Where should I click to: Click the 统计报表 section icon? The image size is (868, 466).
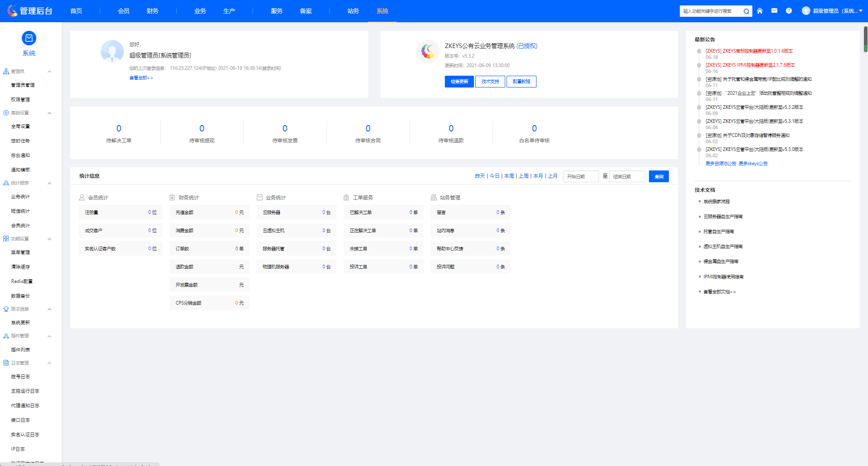coord(6,183)
